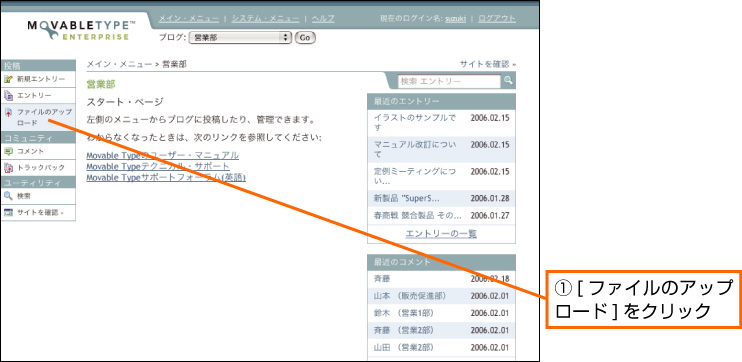This screenshot has height=362, width=742.
Task: Click the 営業部 green page heading
Action: coord(101,85)
